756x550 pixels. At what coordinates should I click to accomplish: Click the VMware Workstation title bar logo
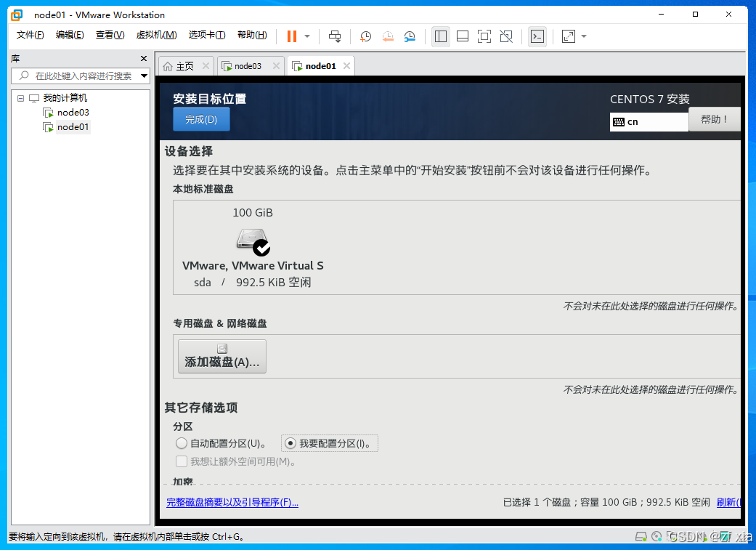pos(17,15)
